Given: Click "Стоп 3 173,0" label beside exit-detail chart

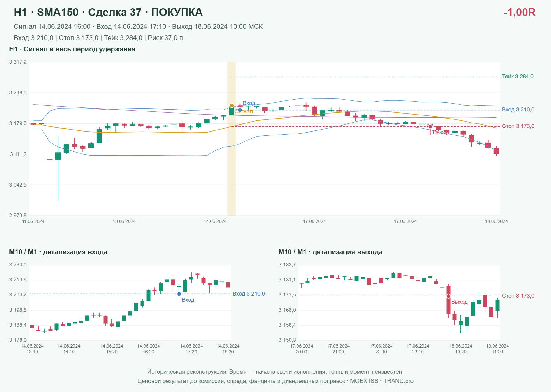Looking at the screenshot, I should tap(518, 296).
